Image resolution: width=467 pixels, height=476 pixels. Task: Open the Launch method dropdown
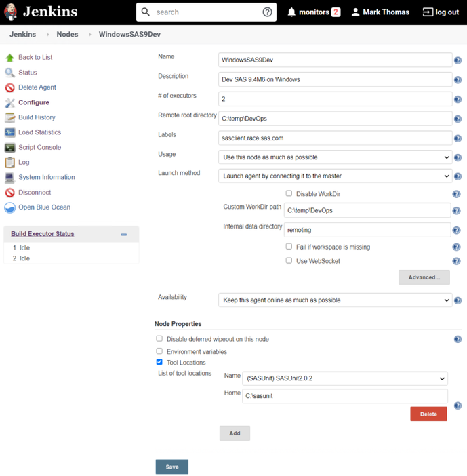tap(336, 176)
